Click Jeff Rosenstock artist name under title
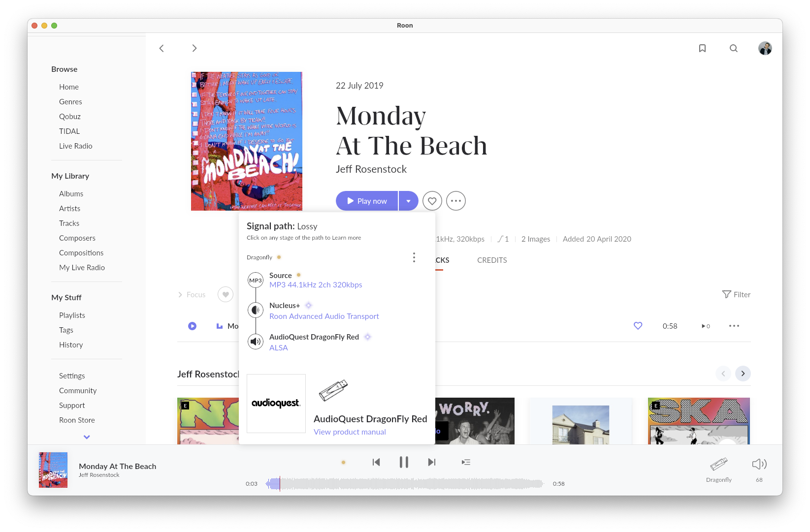This screenshot has width=810, height=532. point(371,169)
